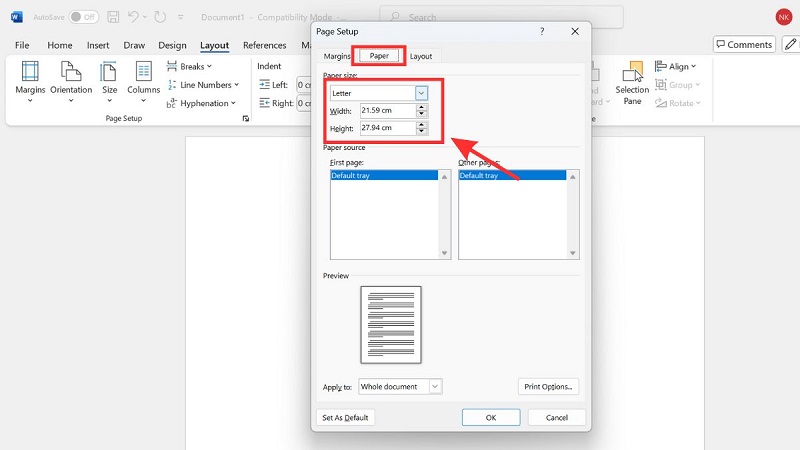800x450 pixels.
Task: Click the Page Setup dialog Help icon
Action: click(542, 32)
